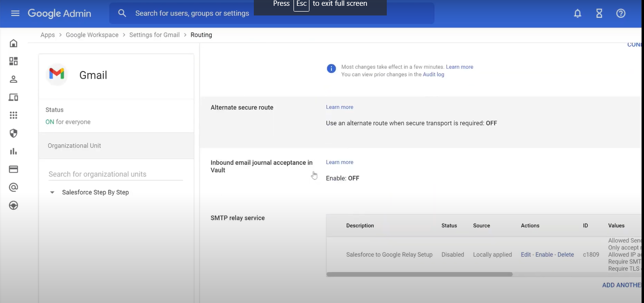Click the Google Admin logo
644x303 pixels.
pyautogui.click(x=59, y=14)
